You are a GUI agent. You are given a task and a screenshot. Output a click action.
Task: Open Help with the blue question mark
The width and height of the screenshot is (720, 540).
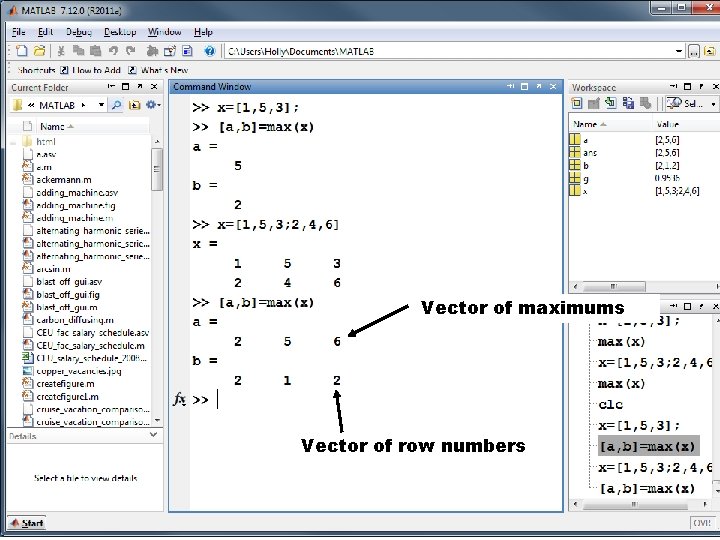(x=209, y=51)
